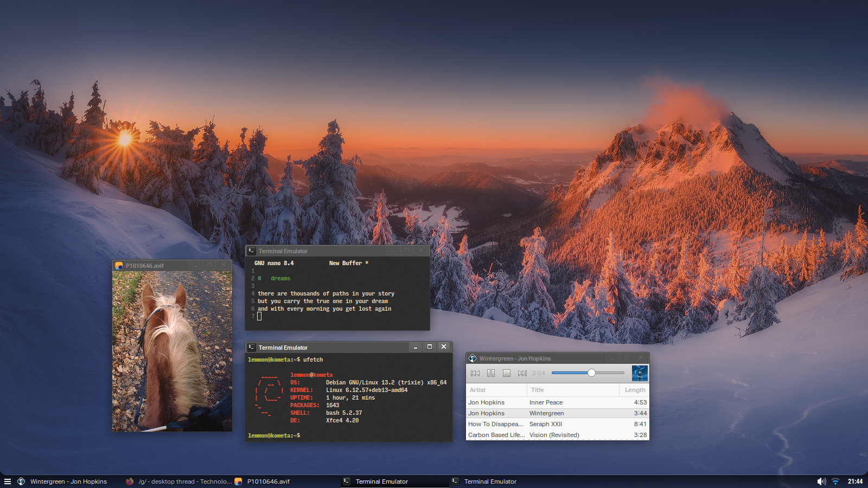Click the desktop environment value "Xfce4 4.20"
Image resolution: width=868 pixels, height=488 pixels.
pos(342,420)
